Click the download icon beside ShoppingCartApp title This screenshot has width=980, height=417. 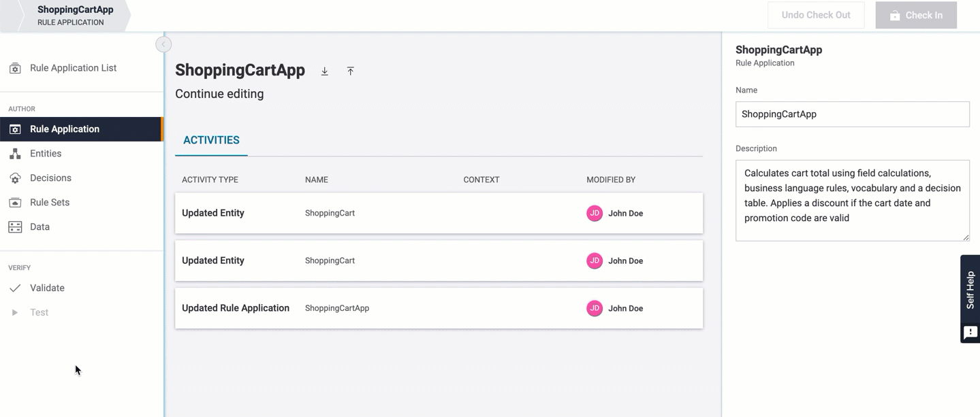tap(325, 71)
